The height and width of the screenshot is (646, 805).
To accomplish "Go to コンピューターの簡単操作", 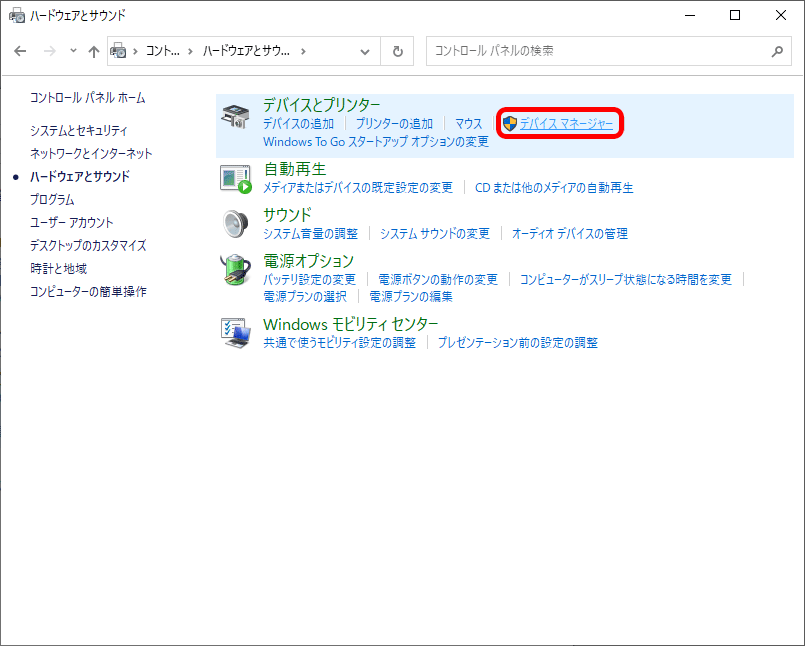I will click(x=88, y=291).
